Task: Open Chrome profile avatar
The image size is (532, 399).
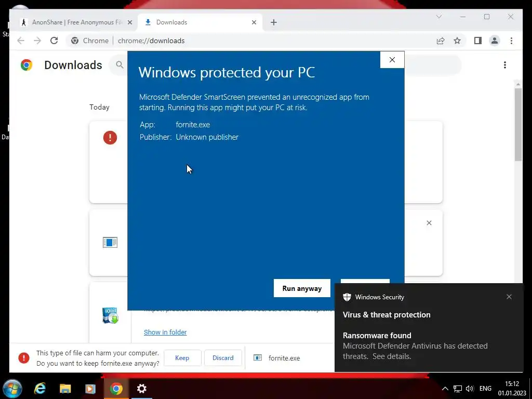Action: click(495, 41)
